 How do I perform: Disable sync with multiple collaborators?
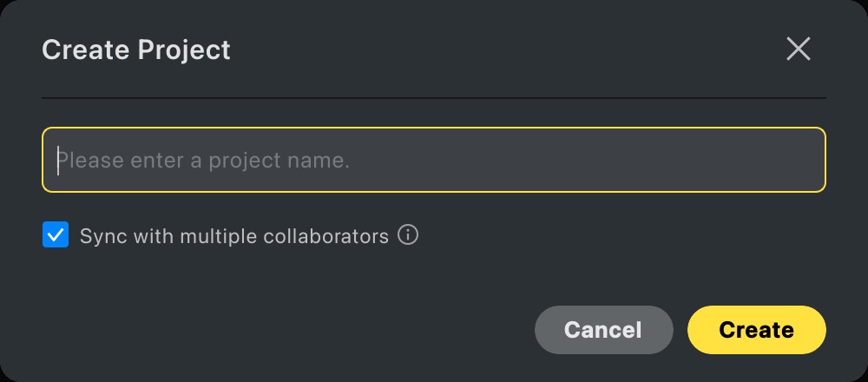click(56, 235)
